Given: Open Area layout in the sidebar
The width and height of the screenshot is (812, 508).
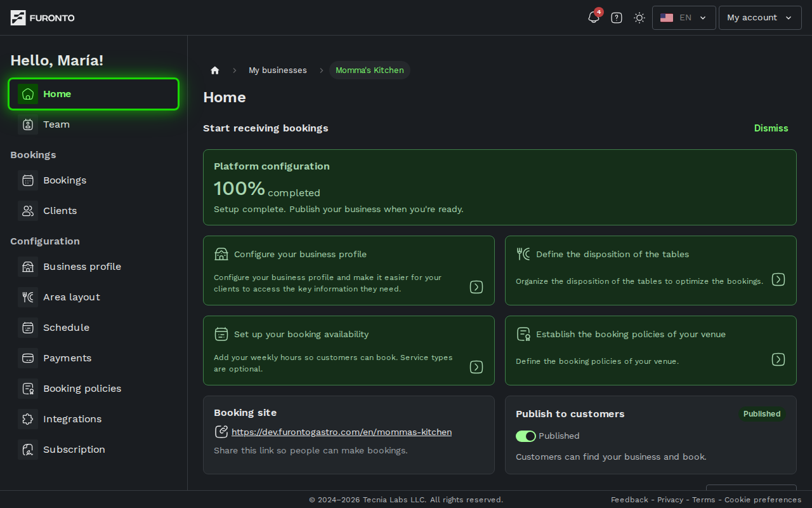Looking at the screenshot, I should pos(94,297).
